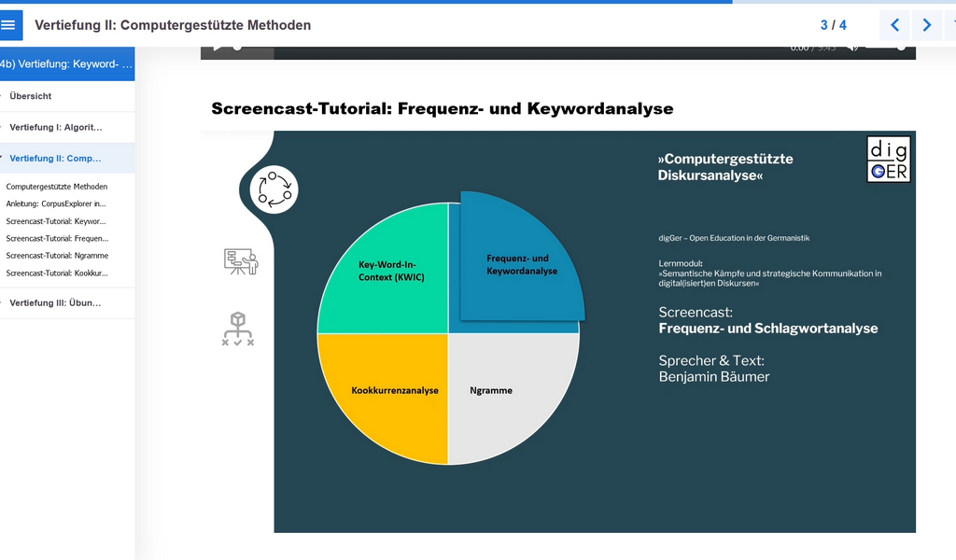Open Screencast-Tutorial: Kookkur… sidebar item
The image size is (956, 560).
57,273
